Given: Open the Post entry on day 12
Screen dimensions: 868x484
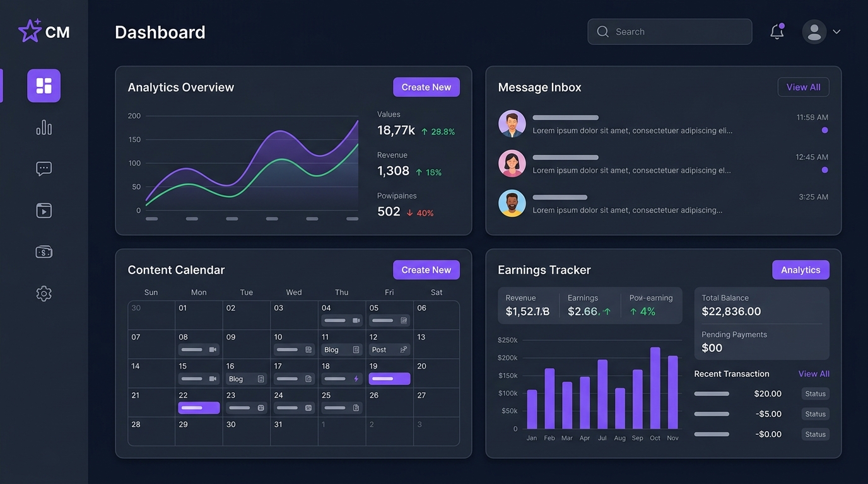Looking at the screenshot, I should click(x=389, y=350).
